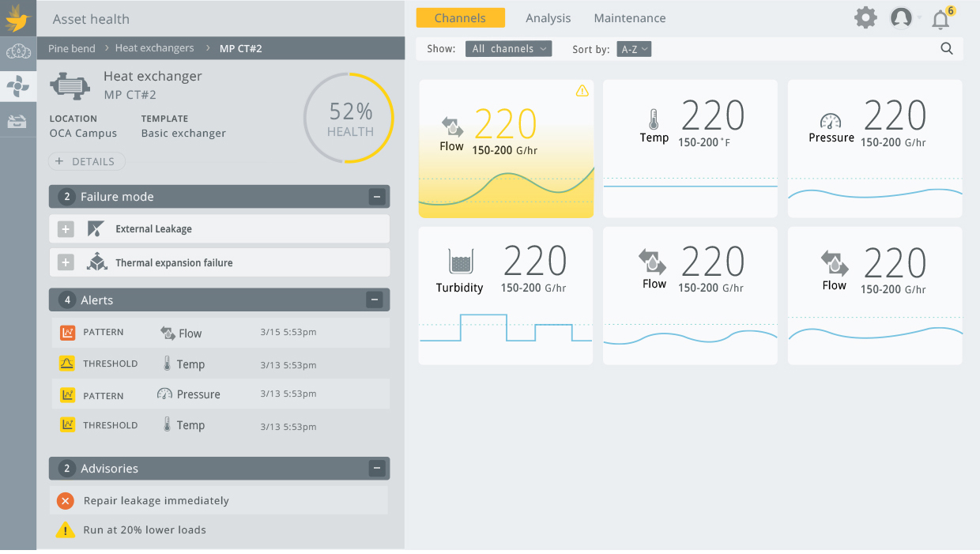Screen dimensions: 980x554
Task: Switch to the Analysis tab
Action: [x=548, y=17]
